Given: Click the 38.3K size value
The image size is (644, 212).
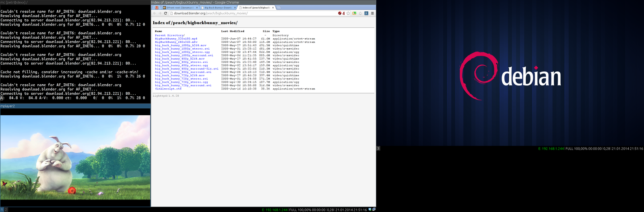Looking at the screenshot, I should coord(265,89).
